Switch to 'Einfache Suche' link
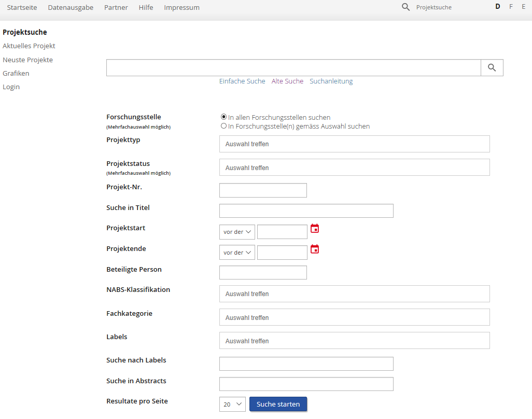Image resolution: width=532 pixels, height=419 pixels. tap(242, 81)
